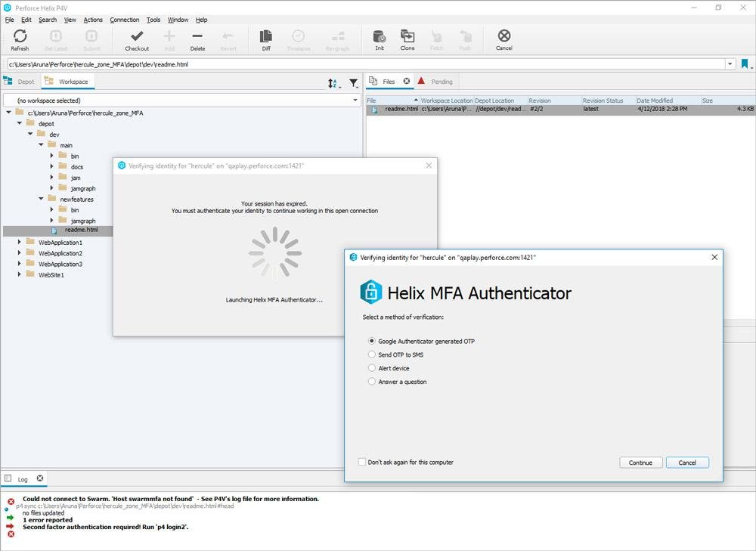The image size is (756, 551).
Task: Check Don't ask again for this computer
Action: 361,462
